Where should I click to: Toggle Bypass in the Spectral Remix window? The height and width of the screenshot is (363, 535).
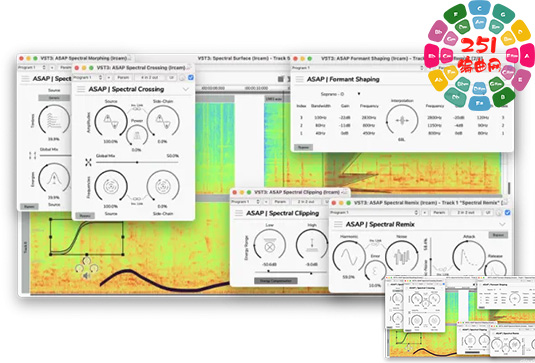[x=498, y=235]
